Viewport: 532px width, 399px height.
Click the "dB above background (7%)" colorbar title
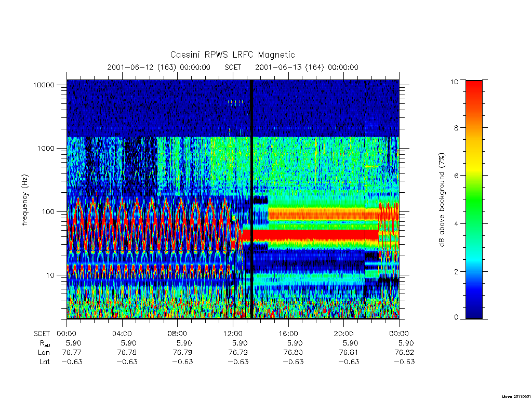(x=442, y=200)
